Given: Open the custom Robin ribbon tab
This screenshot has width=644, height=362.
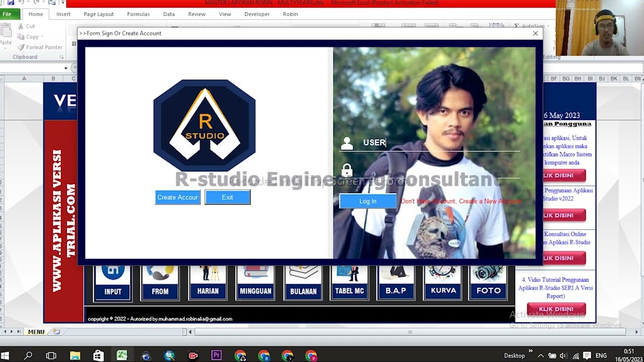Looking at the screenshot, I should [x=290, y=14].
